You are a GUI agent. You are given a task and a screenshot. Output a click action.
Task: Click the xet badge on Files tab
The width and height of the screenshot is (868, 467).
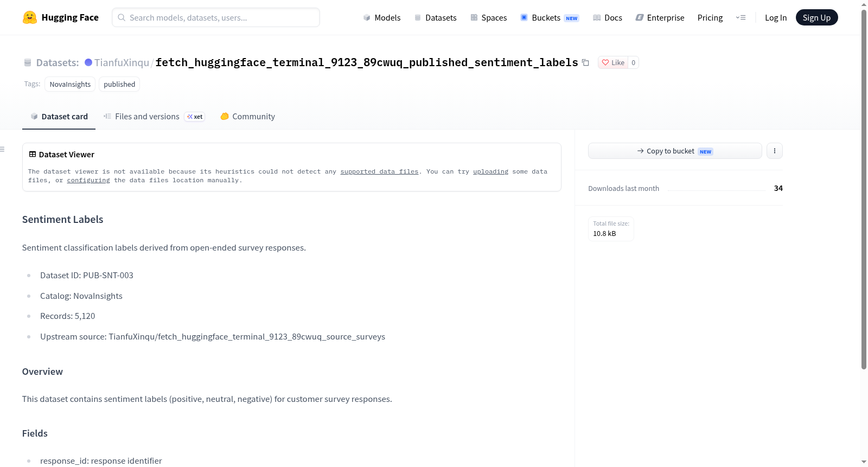click(195, 117)
